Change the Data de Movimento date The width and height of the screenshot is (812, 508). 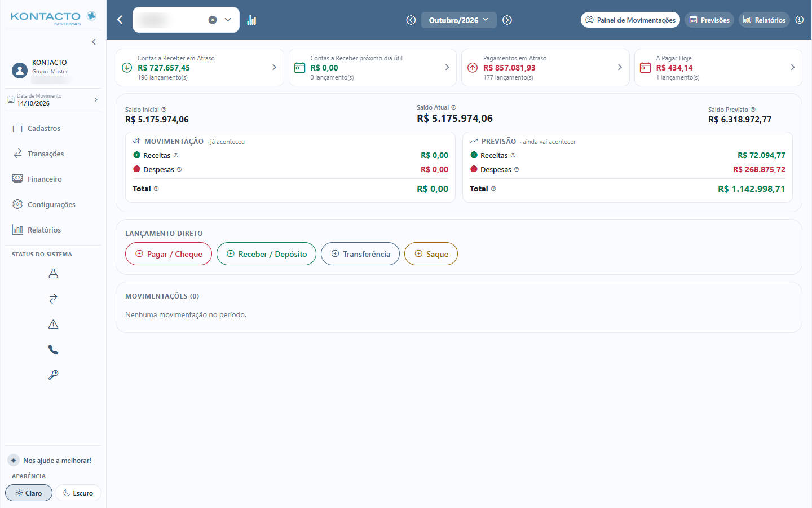coord(53,100)
